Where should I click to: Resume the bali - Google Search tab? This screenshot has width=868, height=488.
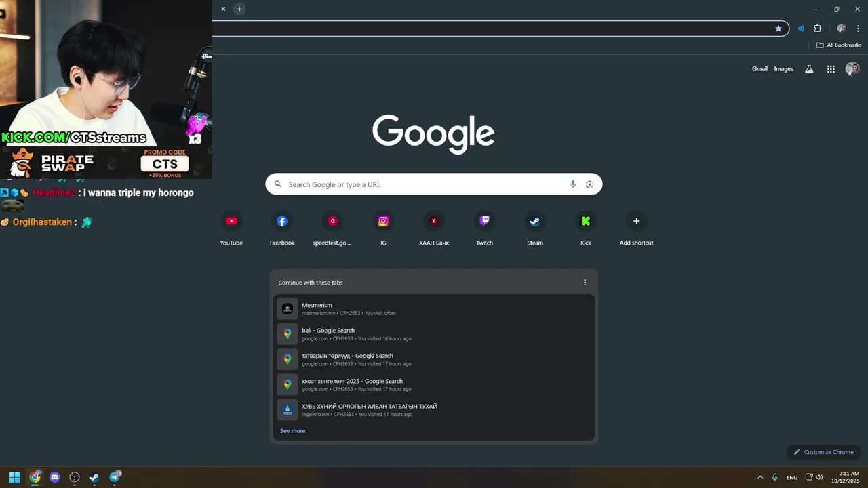pyautogui.click(x=434, y=334)
